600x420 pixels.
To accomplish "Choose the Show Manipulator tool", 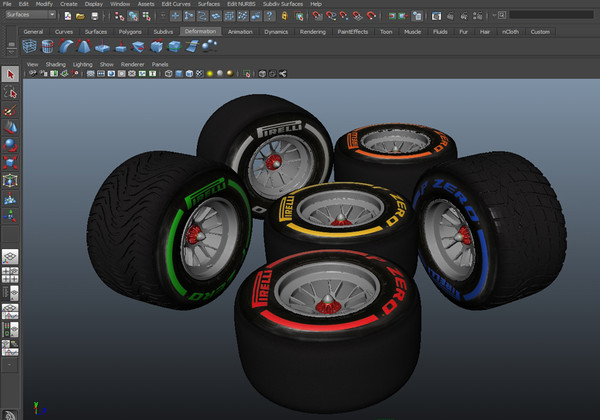I will pyautogui.click(x=10, y=216).
